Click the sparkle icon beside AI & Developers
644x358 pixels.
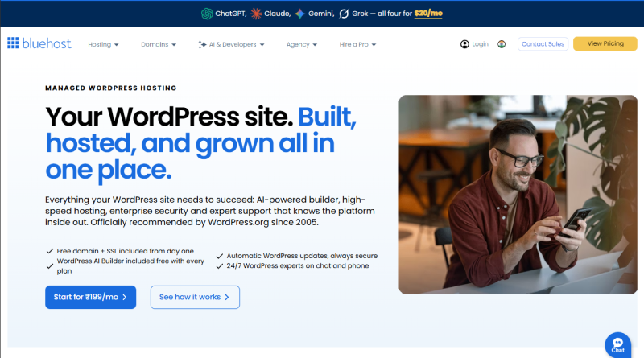point(202,44)
